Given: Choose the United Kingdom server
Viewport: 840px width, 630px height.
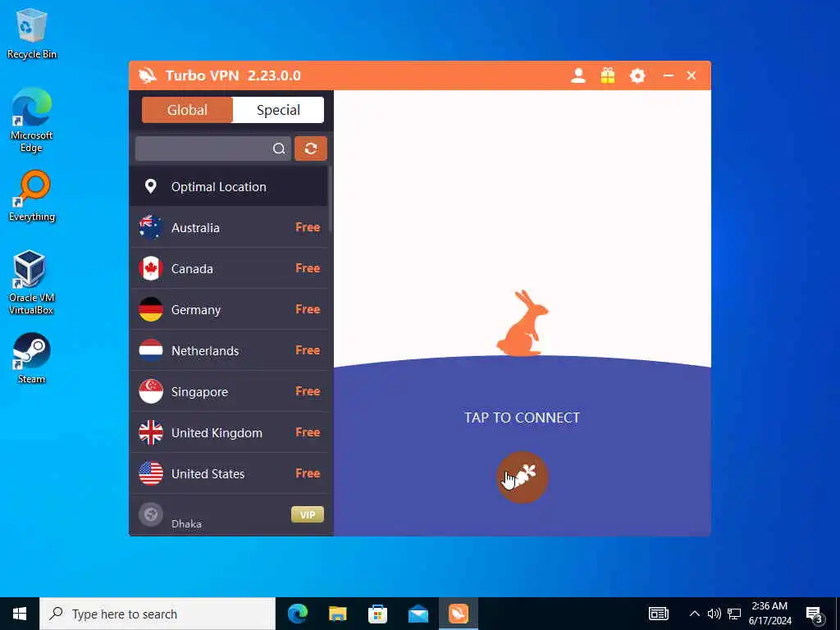Looking at the screenshot, I should tap(228, 432).
